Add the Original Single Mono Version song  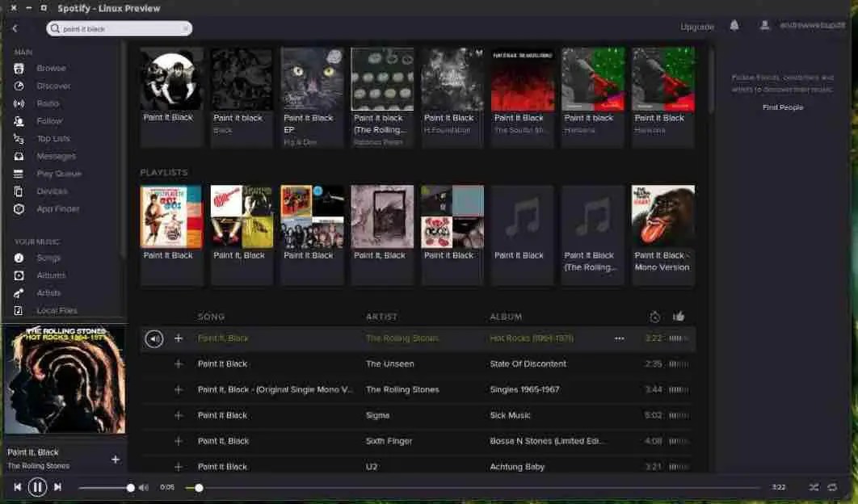pos(179,389)
